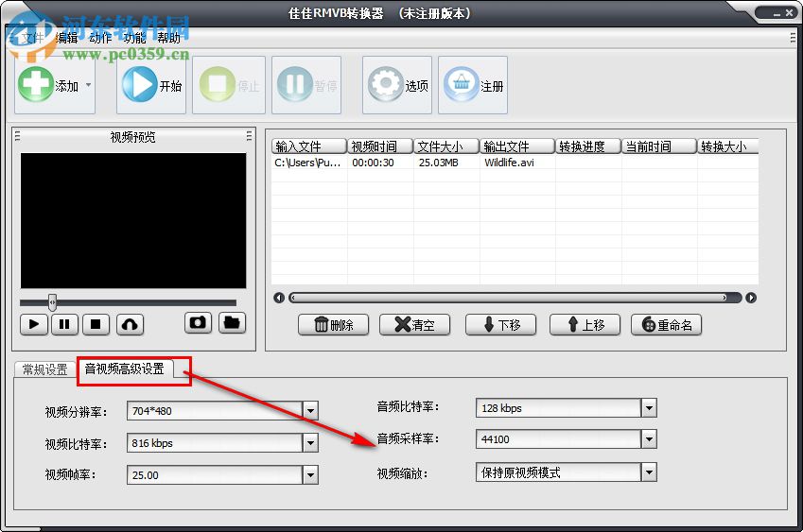Click the 转换进度 column header
Screen dimensions: 803x532
588,146
